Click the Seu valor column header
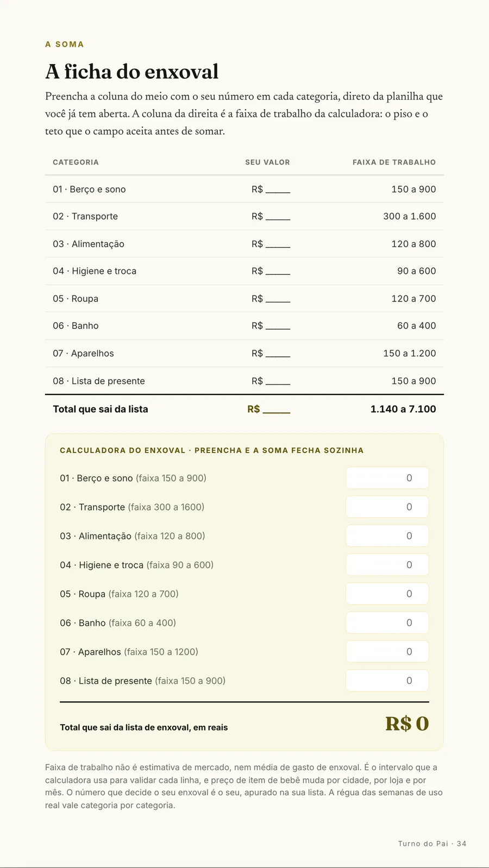489x868 pixels. pyautogui.click(x=267, y=162)
